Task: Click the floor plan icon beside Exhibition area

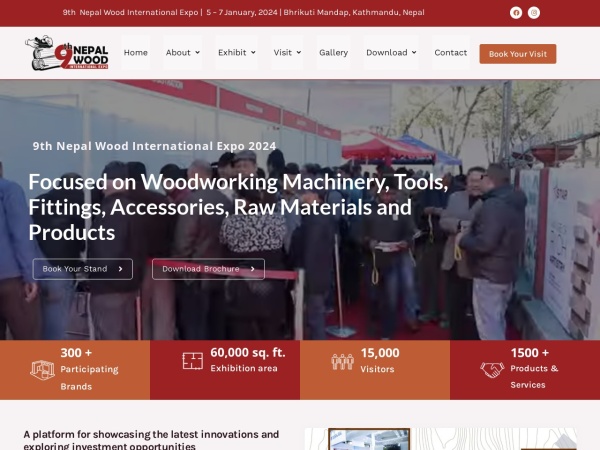Action: pyautogui.click(x=192, y=361)
